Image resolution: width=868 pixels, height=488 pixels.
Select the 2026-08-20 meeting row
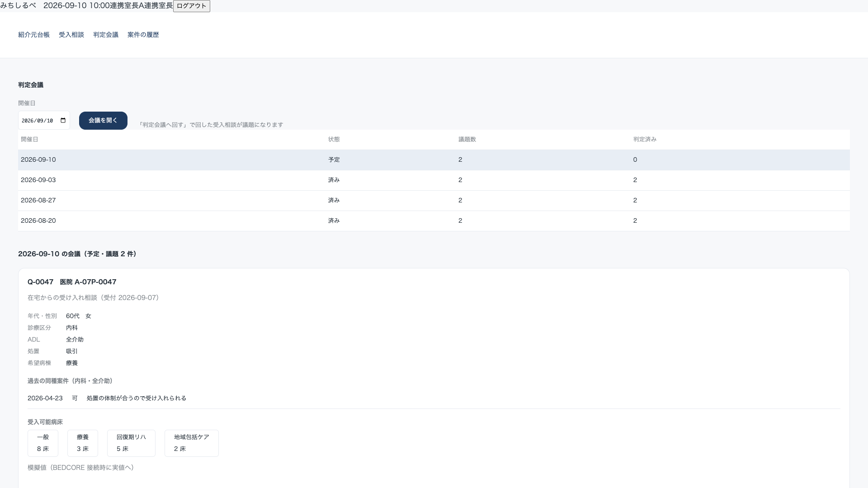click(x=434, y=221)
